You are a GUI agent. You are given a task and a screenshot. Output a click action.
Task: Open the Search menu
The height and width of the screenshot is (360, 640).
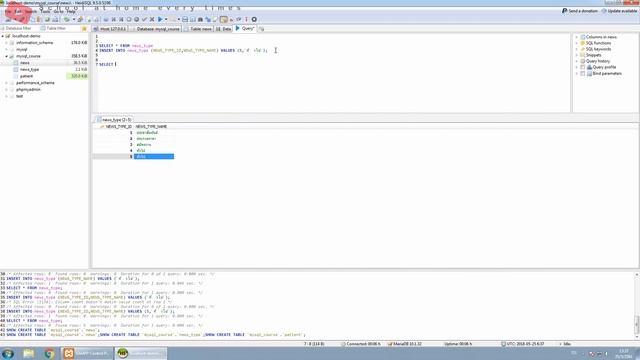coord(31,11)
